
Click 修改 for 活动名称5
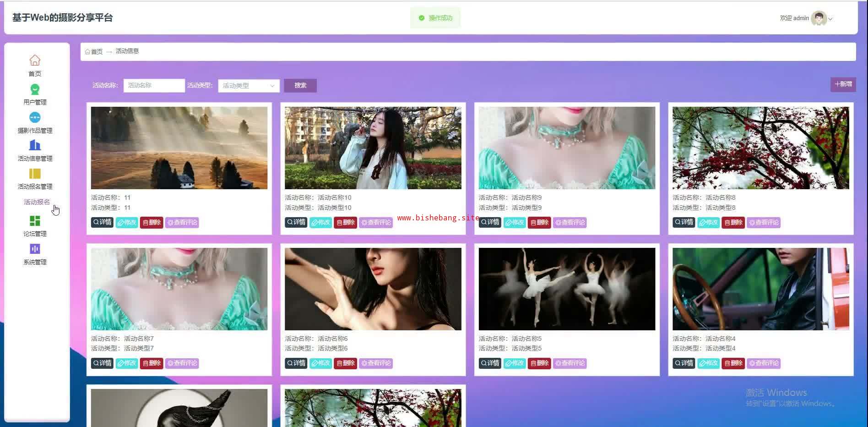(515, 363)
